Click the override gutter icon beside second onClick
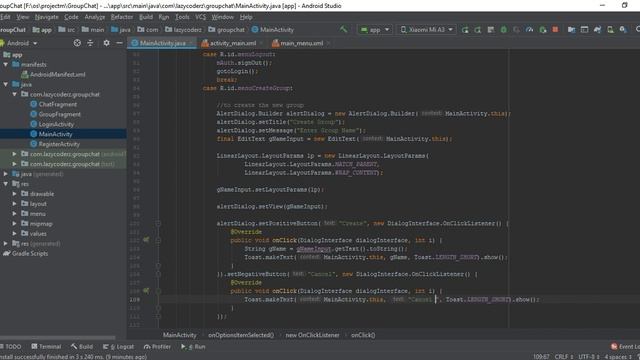 tap(146, 291)
